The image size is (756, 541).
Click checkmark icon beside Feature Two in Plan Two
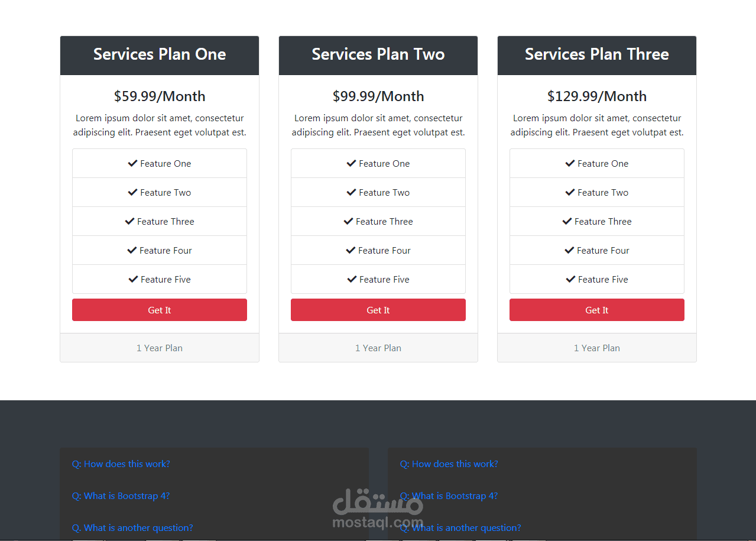351,192
